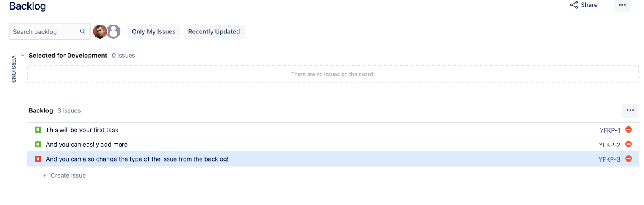Open the YFKP-3 issue key link
644x205 pixels.
[x=609, y=159]
